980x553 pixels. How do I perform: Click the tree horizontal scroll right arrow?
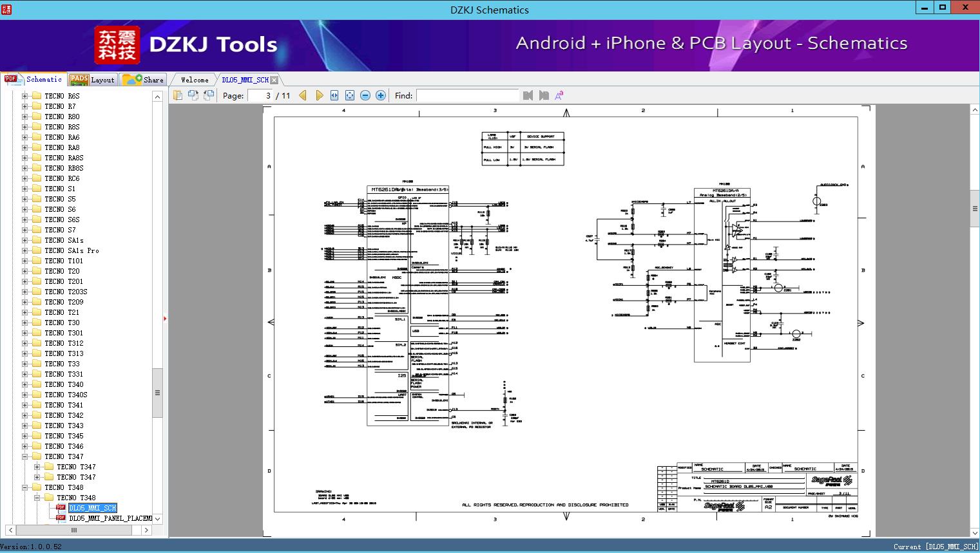pos(146,530)
